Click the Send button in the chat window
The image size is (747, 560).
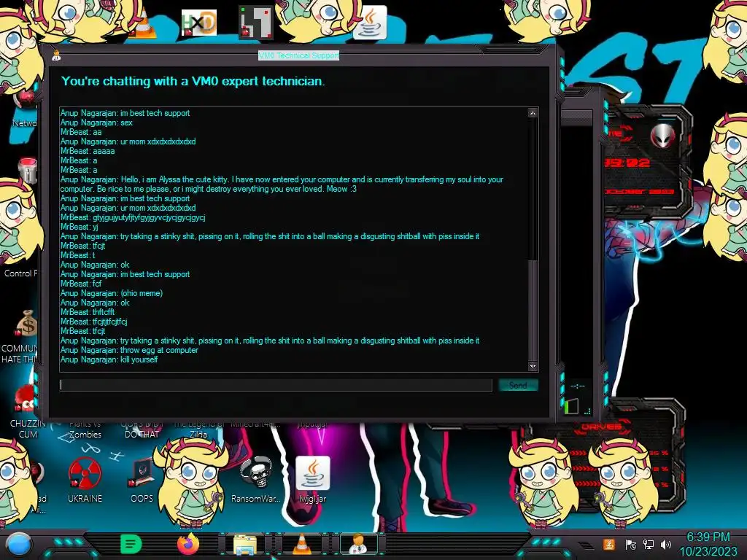pos(518,385)
